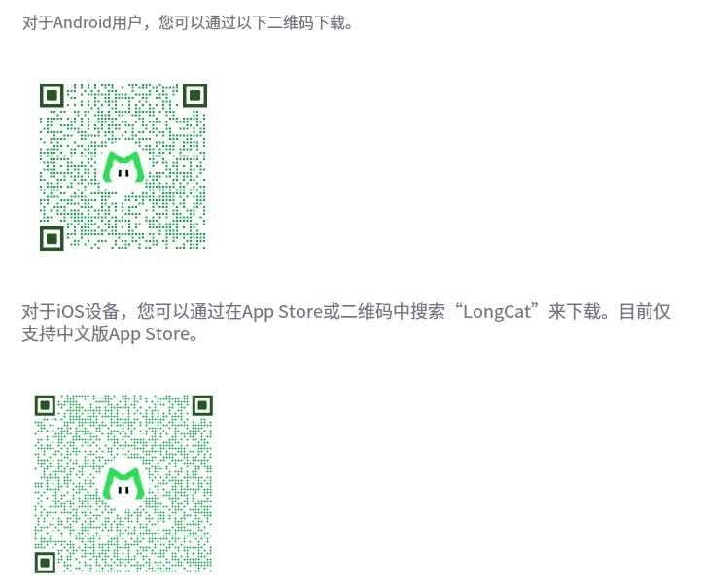Click top-right finder square of Android QR code
The height and width of the screenshot is (588, 704).
pos(194,95)
